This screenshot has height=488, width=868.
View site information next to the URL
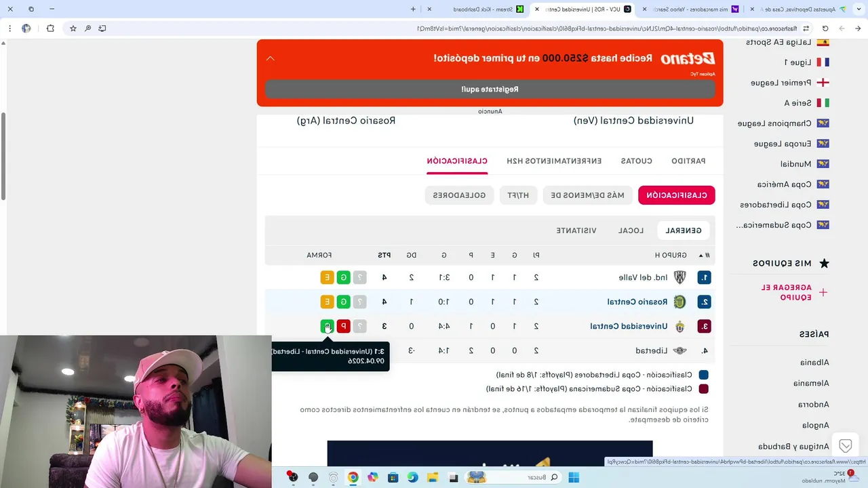[x=805, y=28]
